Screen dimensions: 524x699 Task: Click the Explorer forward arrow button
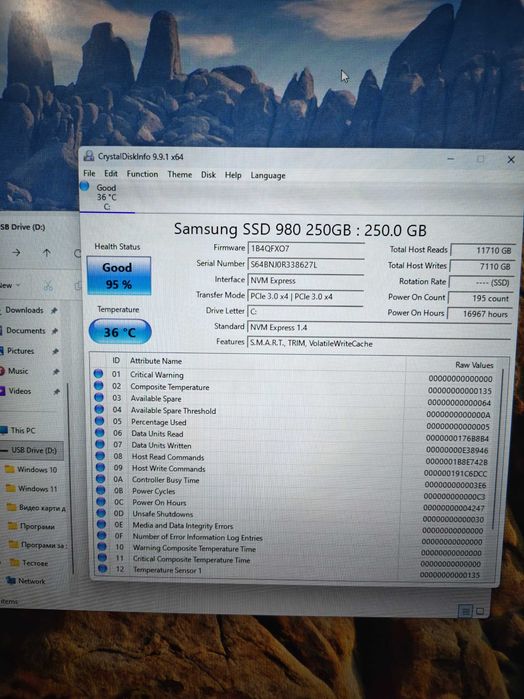pyautogui.click(x=17, y=252)
